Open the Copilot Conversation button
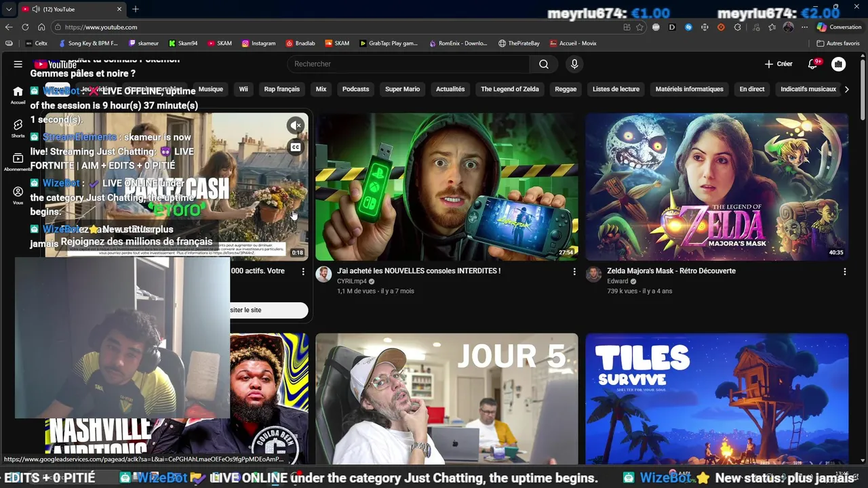The width and height of the screenshot is (868, 488). [x=840, y=27]
